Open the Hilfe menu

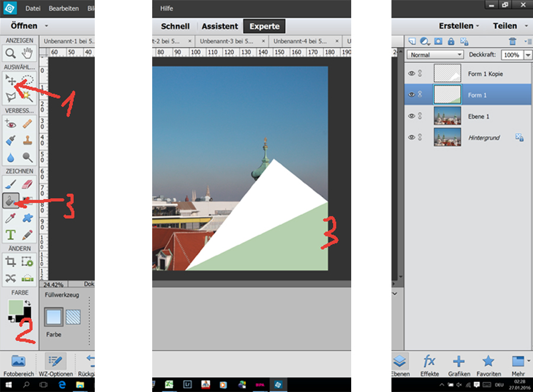(x=166, y=8)
